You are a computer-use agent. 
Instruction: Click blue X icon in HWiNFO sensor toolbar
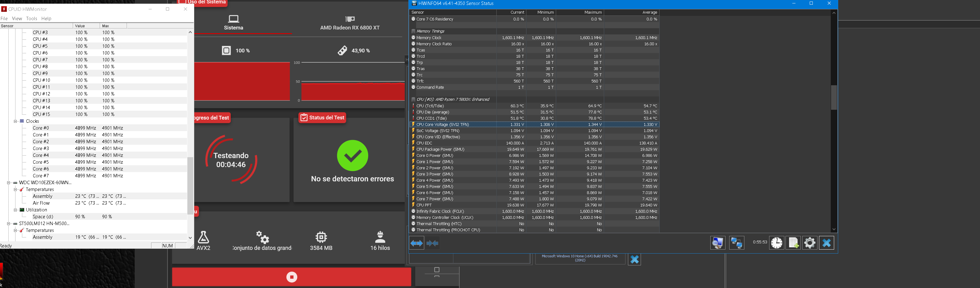tap(826, 243)
